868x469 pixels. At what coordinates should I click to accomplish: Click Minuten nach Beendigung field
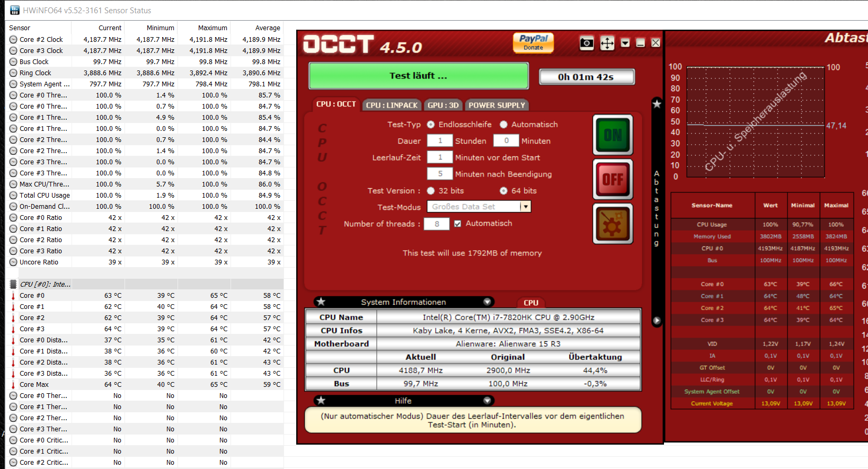pyautogui.click(x=440, y=174)
